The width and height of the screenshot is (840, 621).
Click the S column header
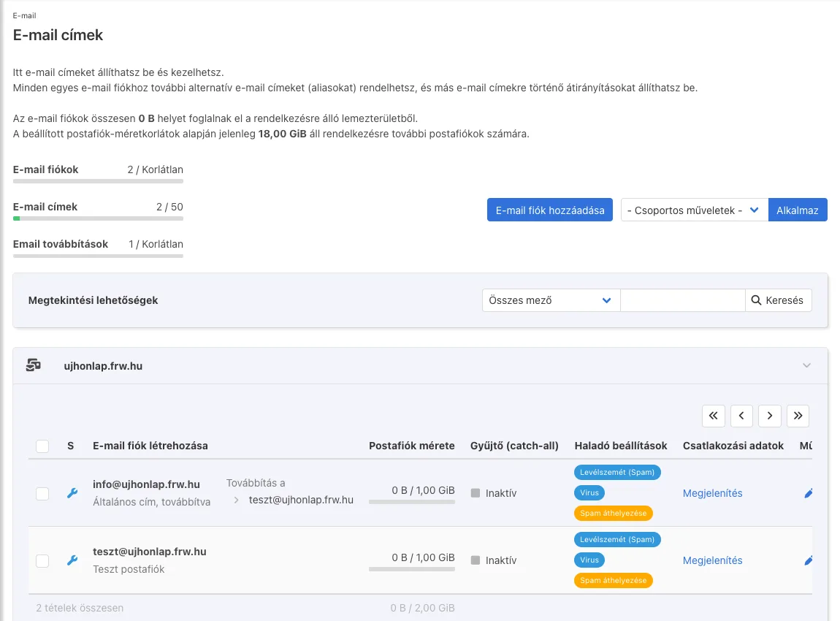pos(71,446)
